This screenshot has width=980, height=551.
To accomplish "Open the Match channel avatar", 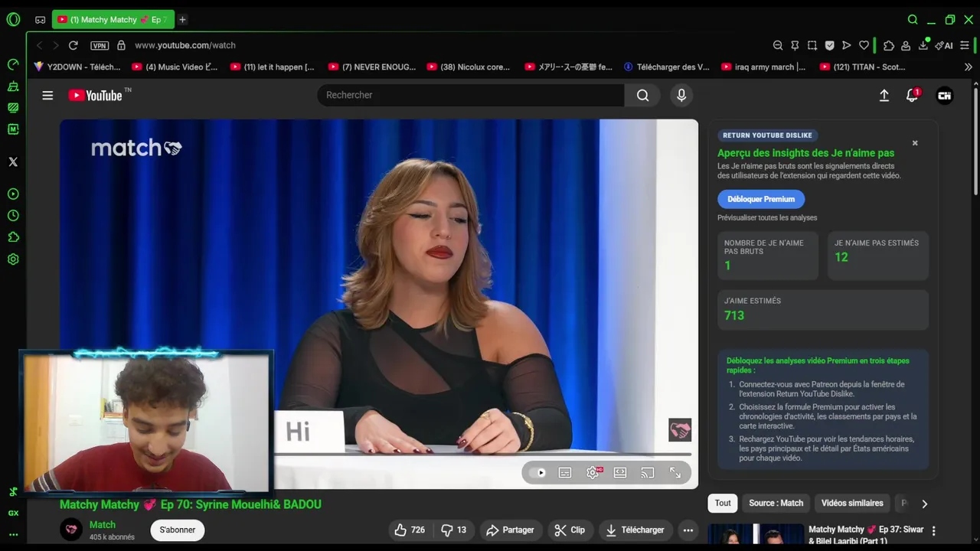I will tap(71, 530).
